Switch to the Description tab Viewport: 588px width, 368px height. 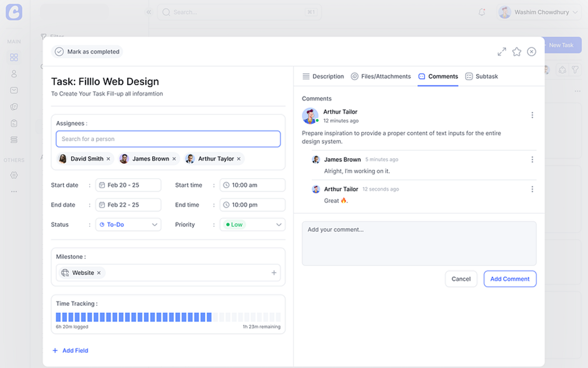(323, 76)
